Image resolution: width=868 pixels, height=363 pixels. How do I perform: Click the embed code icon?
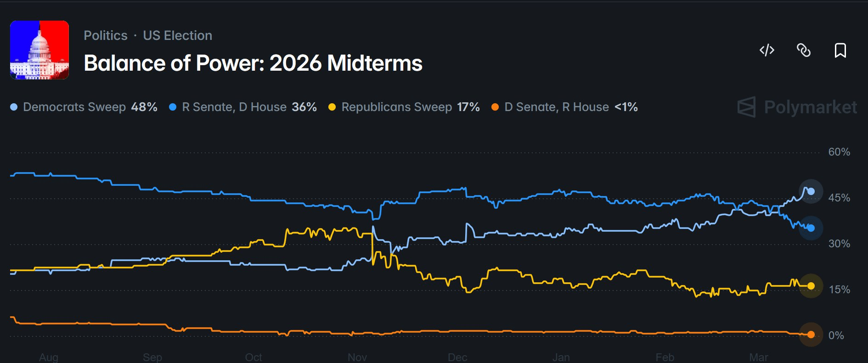(x=767, y=50)
